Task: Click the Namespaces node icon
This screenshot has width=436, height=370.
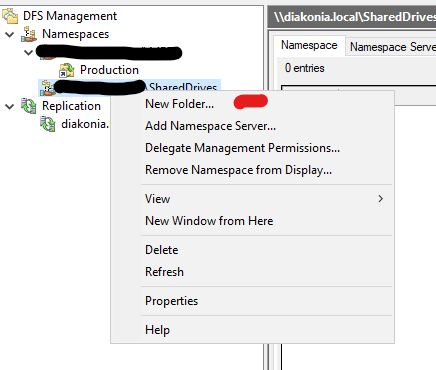Action: 29,34
